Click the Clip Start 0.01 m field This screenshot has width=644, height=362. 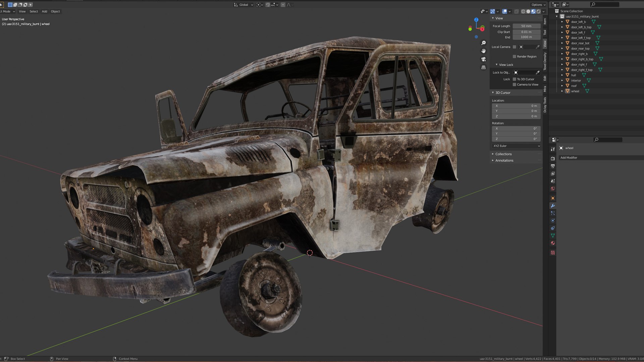point(526,32)
